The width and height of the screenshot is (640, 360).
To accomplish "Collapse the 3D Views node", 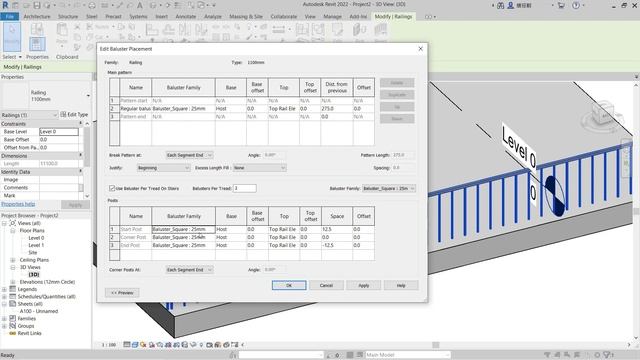I will coord(13,267).
